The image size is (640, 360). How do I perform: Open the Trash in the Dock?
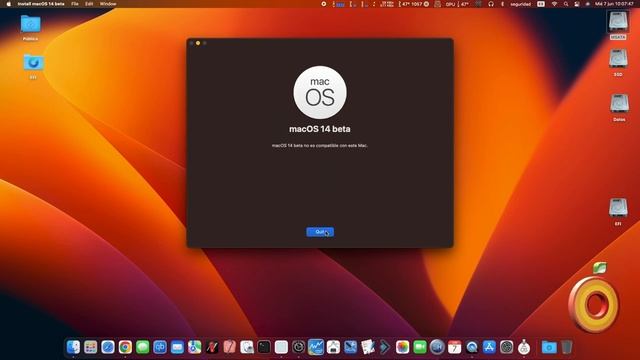[x=567, y=347]
